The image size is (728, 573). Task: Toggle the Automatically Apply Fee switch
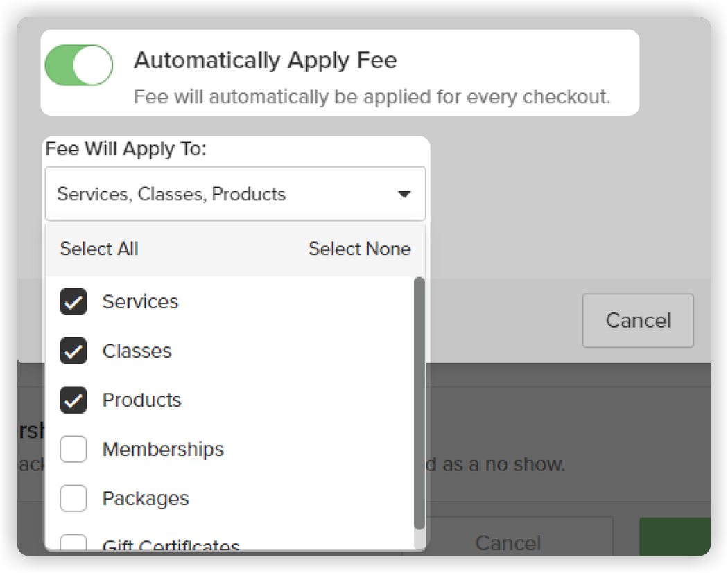[78, 65]
